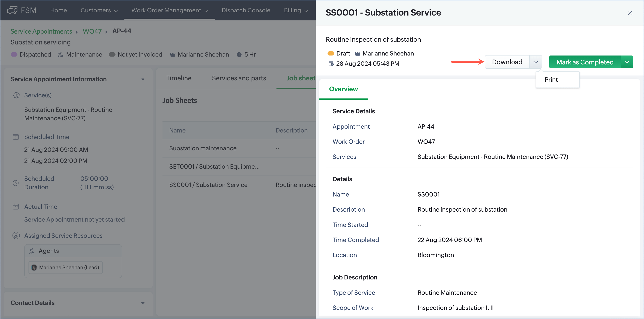Open Work Order Management menu

click(x=170, y=10)
